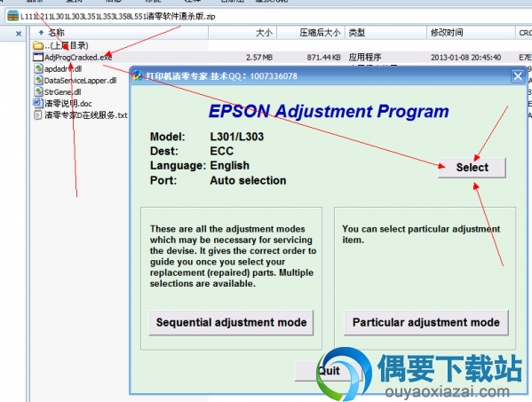
Task: Click the AdjProgCracked.exe application icon
Action: pos(38,57)
